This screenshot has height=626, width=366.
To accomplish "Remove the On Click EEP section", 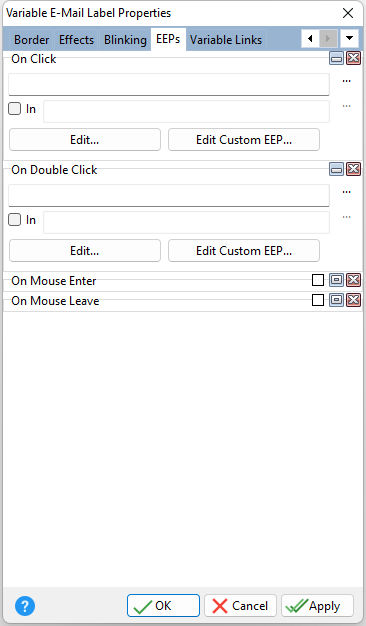I will (x=353, y=59).
